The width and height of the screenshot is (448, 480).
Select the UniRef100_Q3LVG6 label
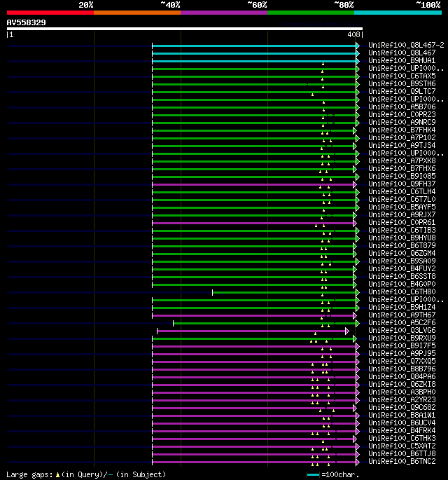[402, 330]
